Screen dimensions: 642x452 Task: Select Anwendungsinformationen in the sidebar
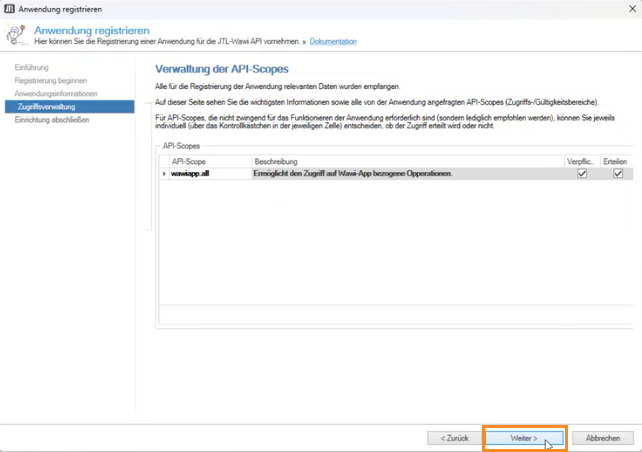click(x=56, y=93)
